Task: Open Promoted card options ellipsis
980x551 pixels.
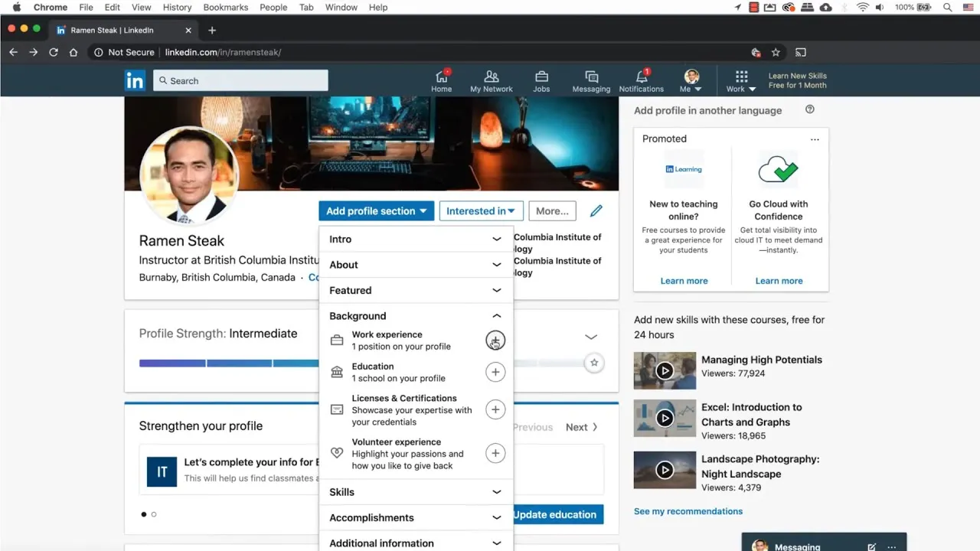Action: coord(815,139)
